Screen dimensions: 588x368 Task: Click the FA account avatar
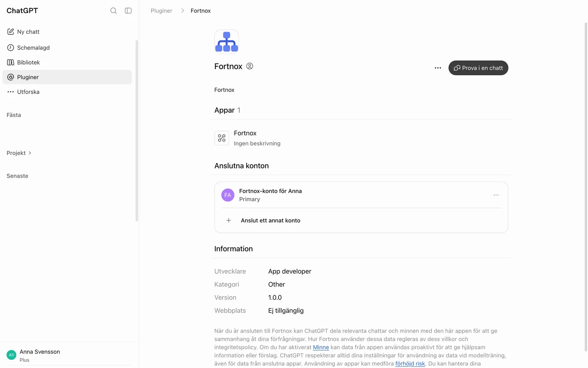click(228, 195)
